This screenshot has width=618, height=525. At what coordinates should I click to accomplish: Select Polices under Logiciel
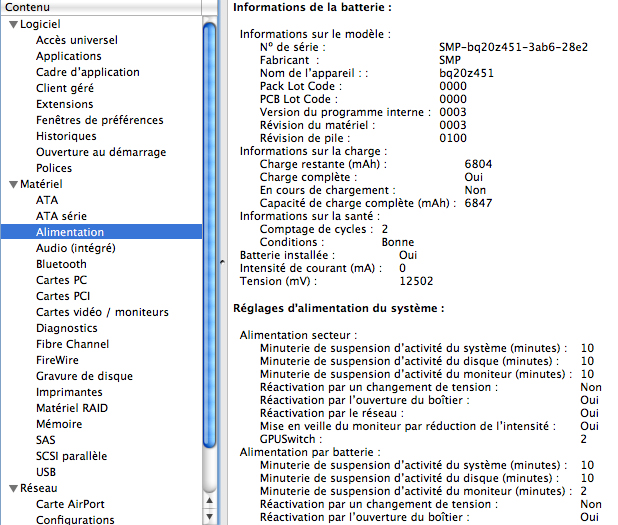tap(54, 168)
